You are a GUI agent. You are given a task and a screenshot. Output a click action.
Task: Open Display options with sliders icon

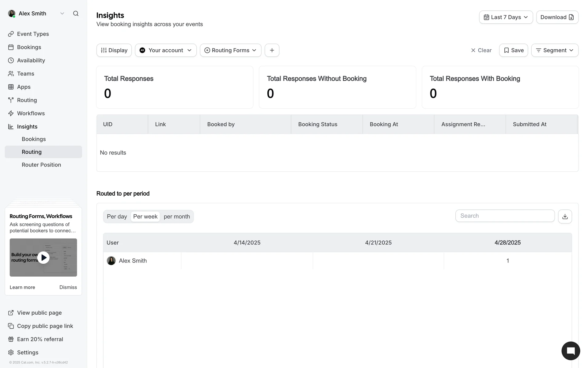pos(114,50)
